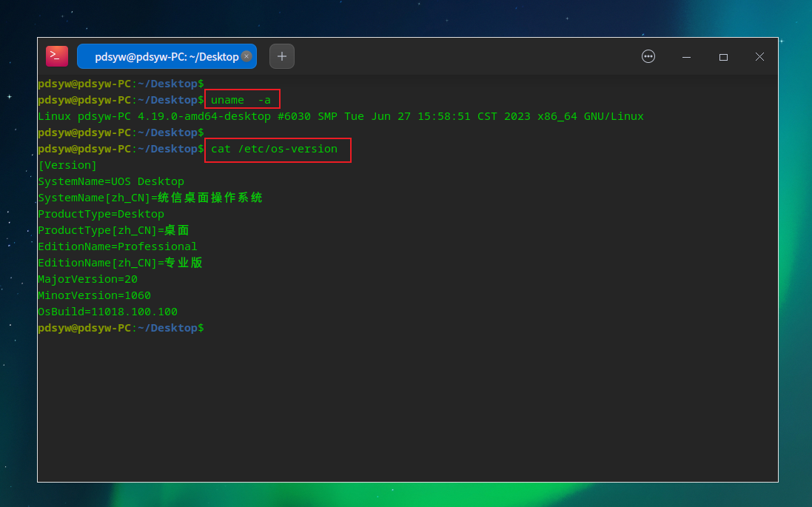Select the pdsyw@pdsyw-PC: ~/Desktop tab
The height and width of the screenshot is (507, 812).
pos(167,56)
